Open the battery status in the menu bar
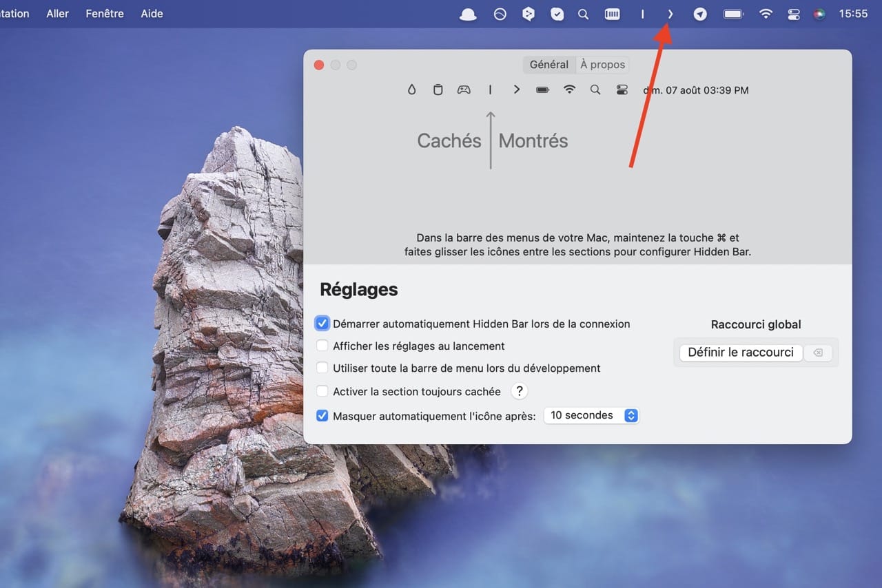882x588 pixels. [x=733, y=14]
